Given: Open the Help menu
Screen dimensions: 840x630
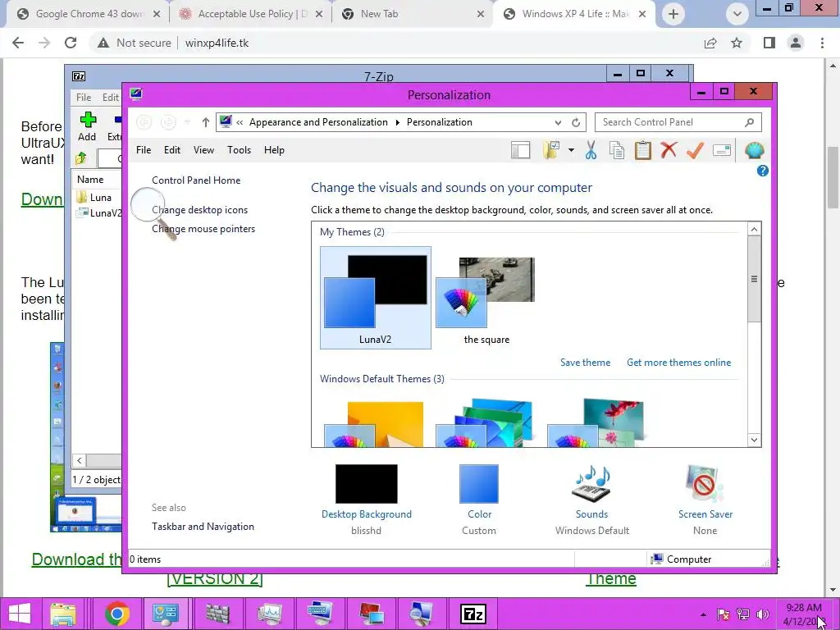Looking at the screenshot, I should coord(274,150).
